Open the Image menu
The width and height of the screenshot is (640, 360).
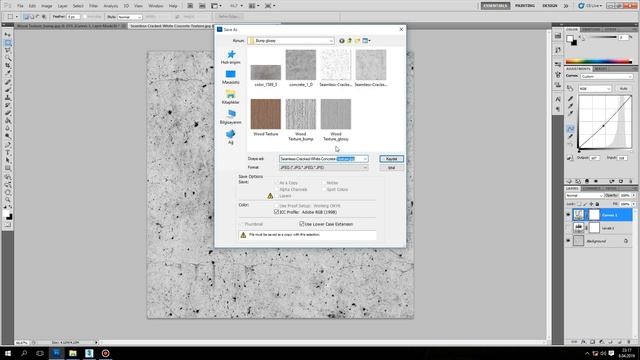47,6
